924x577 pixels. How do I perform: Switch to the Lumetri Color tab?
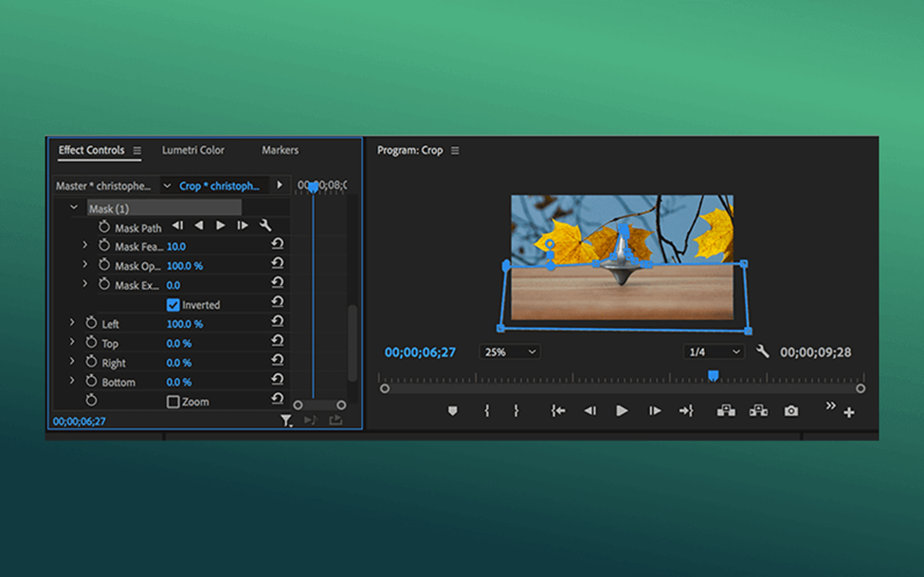[x=192, y=151]
